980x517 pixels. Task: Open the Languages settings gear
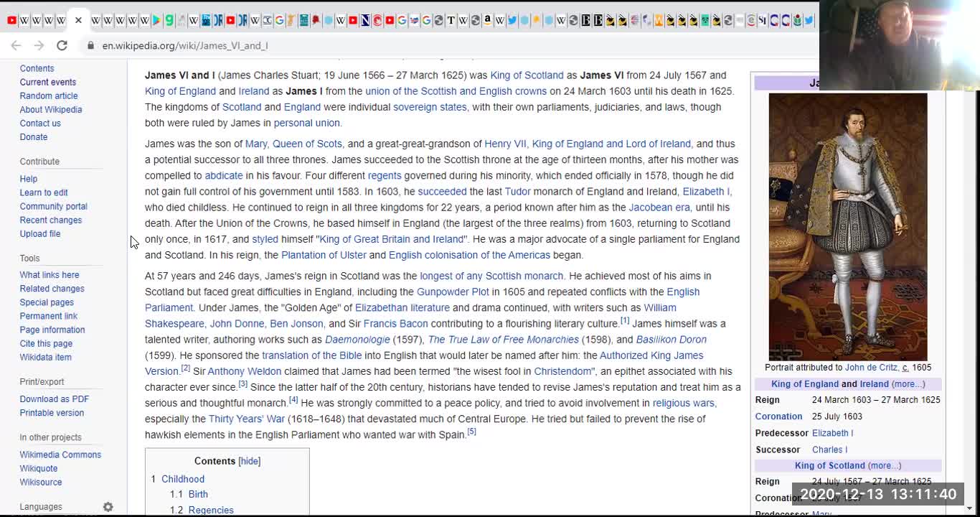(x=108, y=506)
